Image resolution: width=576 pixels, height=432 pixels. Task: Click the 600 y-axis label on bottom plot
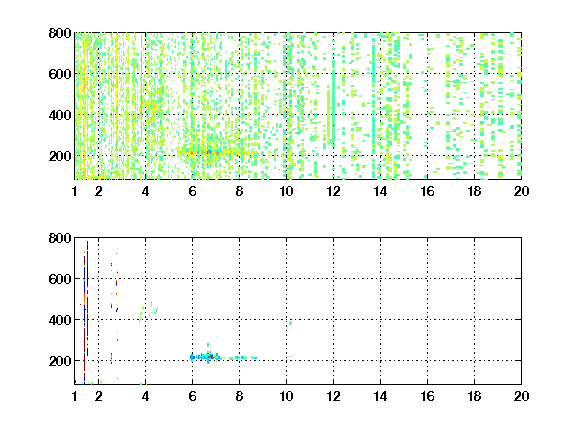[x=60, y=279]
